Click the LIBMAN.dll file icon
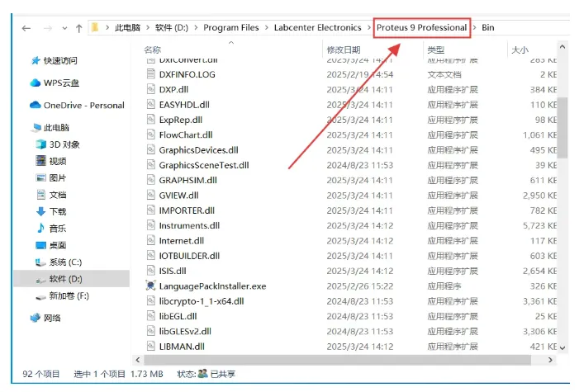 [150, 347]
